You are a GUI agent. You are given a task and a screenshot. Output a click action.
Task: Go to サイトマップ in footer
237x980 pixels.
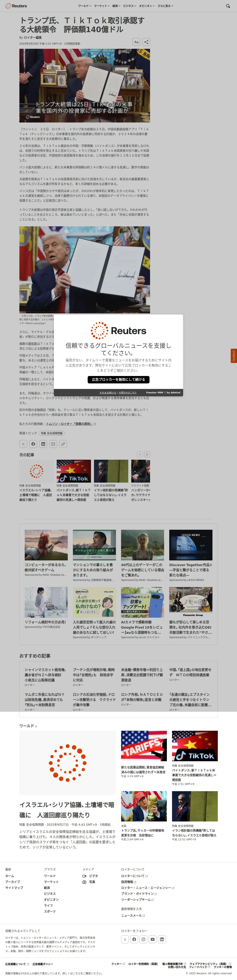click(14, 888)
